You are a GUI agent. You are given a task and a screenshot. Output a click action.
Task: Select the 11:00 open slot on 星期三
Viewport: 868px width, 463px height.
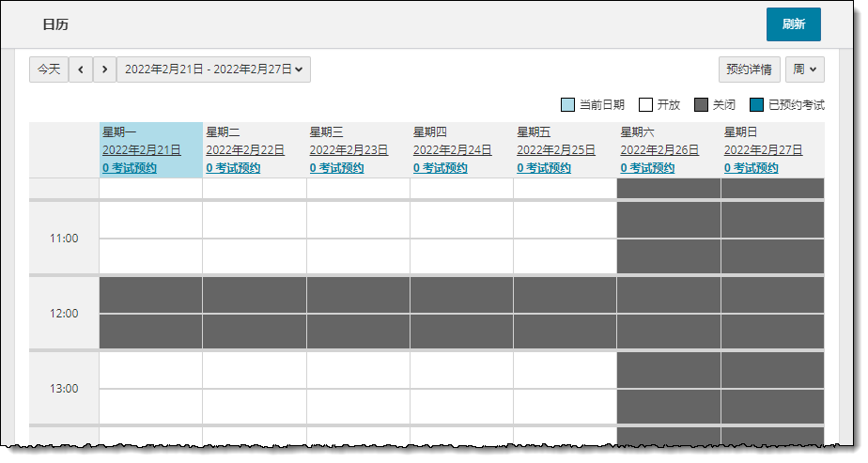358,220
